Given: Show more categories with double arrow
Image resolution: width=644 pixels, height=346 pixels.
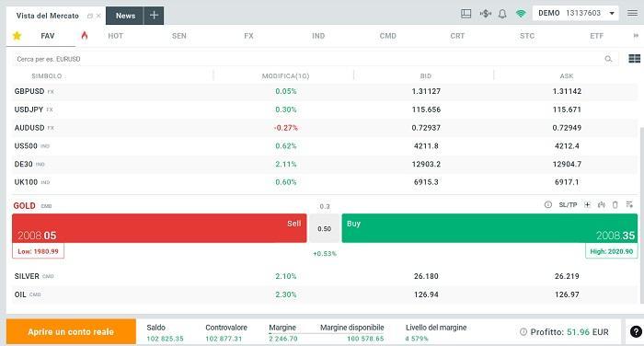Looking at the screenshot, I should [x=636, y=36].
